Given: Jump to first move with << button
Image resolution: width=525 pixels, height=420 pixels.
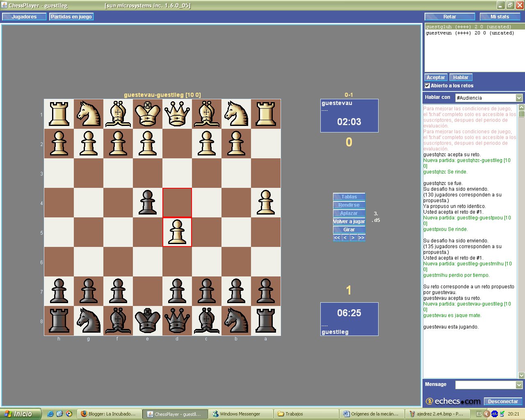Looking at the screenshot, I should [337, 238].
